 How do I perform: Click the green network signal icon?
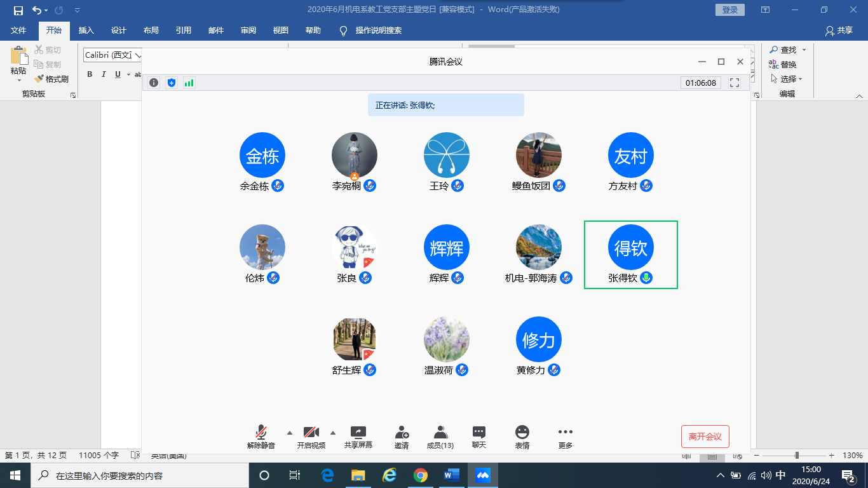(189, 83)
